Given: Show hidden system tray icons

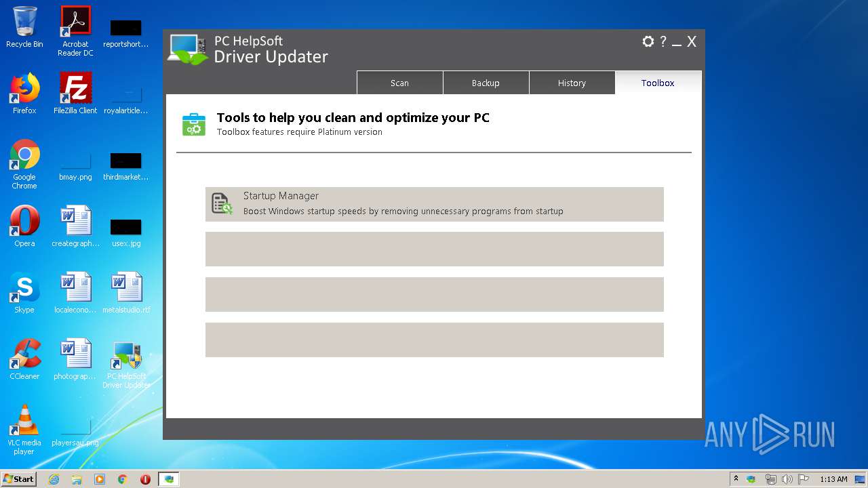Looking at the screenshot, I should coord(736,479).
